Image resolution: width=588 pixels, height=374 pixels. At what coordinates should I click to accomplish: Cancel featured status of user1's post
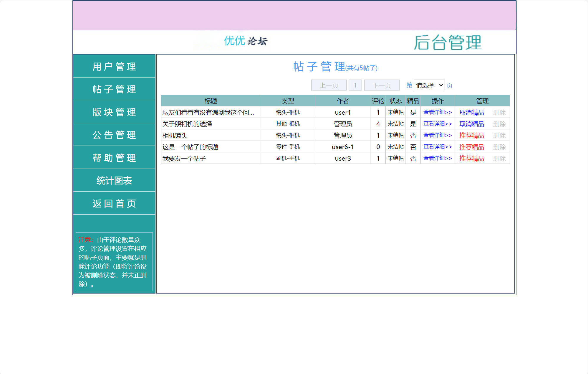[471, 112]
